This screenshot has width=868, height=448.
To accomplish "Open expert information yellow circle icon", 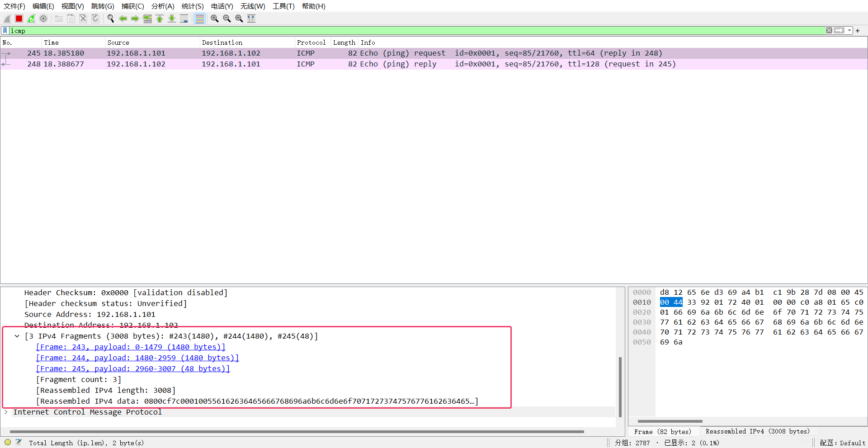I will coord(8,443).
